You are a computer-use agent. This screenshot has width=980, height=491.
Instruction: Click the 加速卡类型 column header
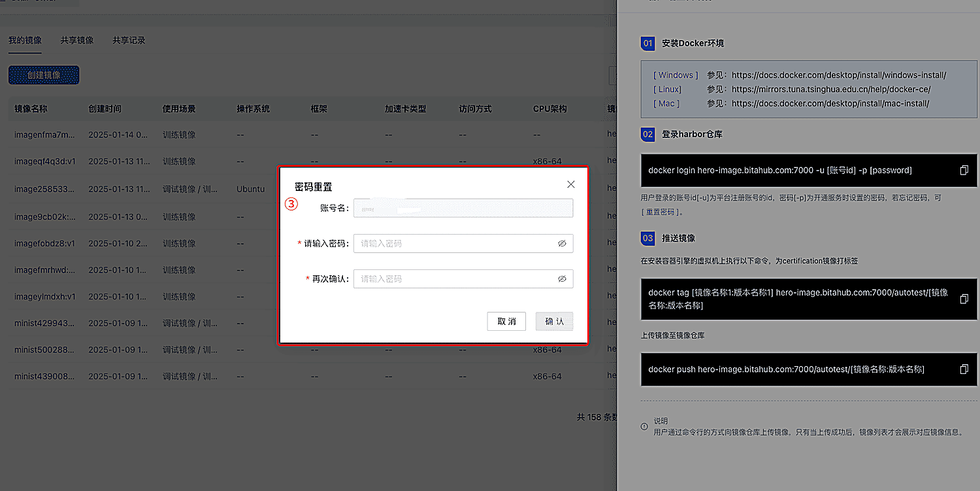(405, 109)
